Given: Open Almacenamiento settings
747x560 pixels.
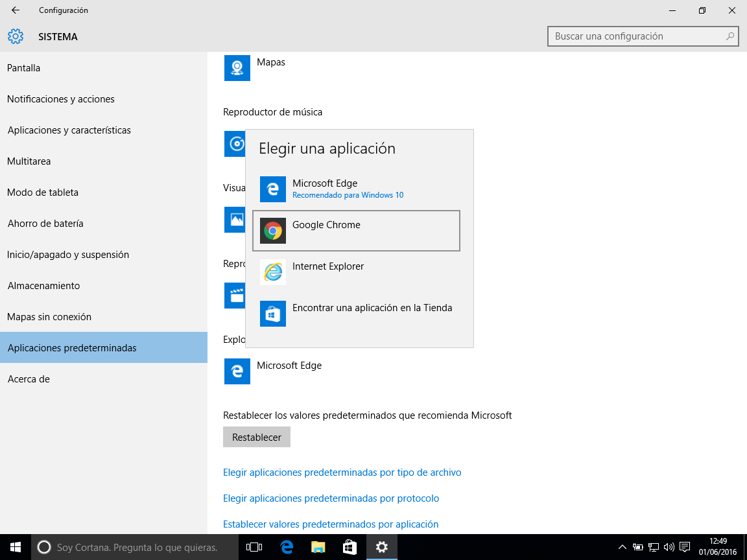Looking at the screenshot, I should [x=104, y=286].
